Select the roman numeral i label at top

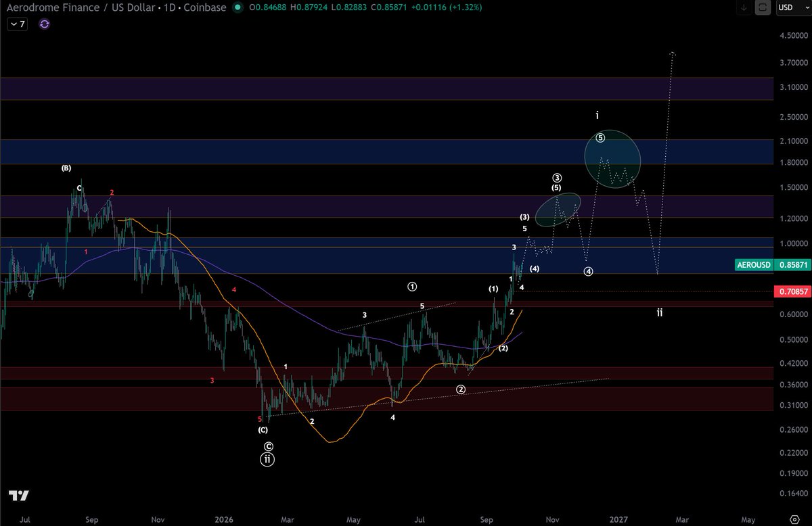coord(597,116)
